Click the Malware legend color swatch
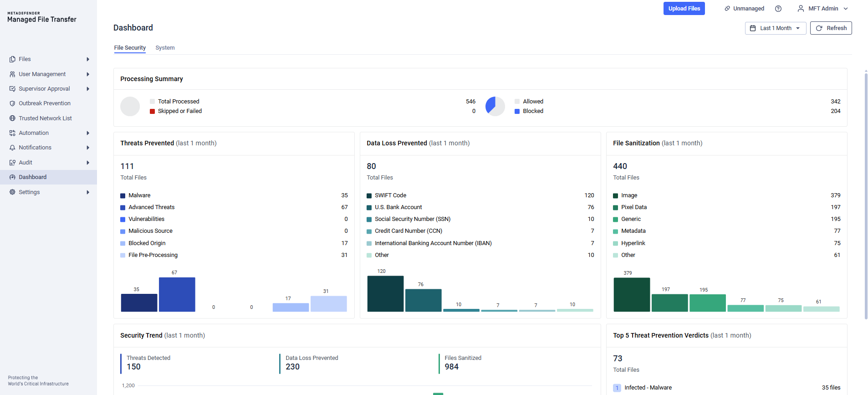Screen dimensions: 868x395 tap(123, 196)
